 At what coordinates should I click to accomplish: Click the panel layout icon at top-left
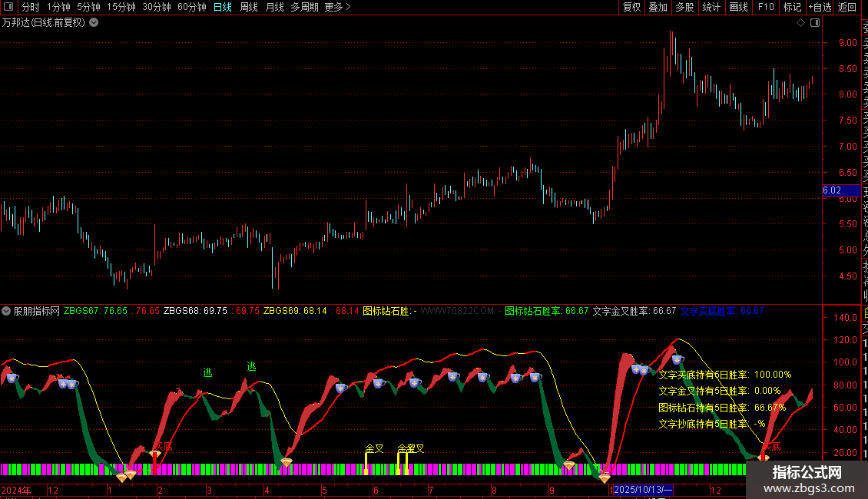click(x=8, y=7)
